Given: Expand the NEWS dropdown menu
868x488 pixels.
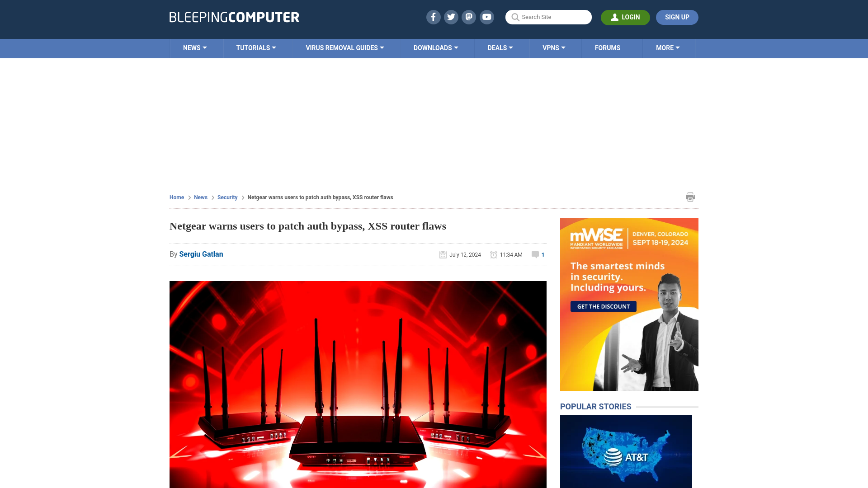Looking at the screenshot, I should (x=195, y=48).
